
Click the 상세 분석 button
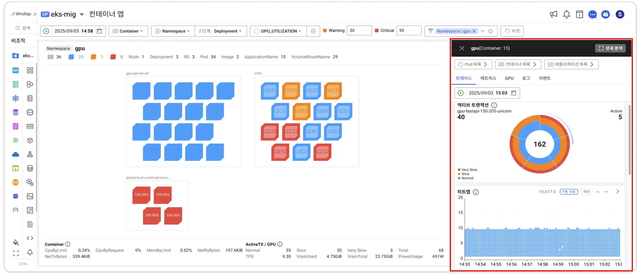(x=611, y=48)
